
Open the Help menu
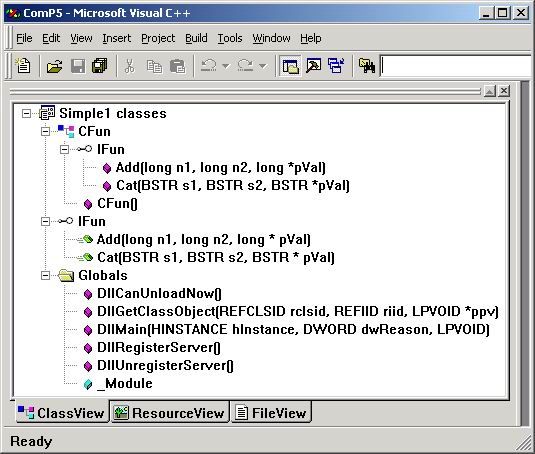click(x=311, y=38)
